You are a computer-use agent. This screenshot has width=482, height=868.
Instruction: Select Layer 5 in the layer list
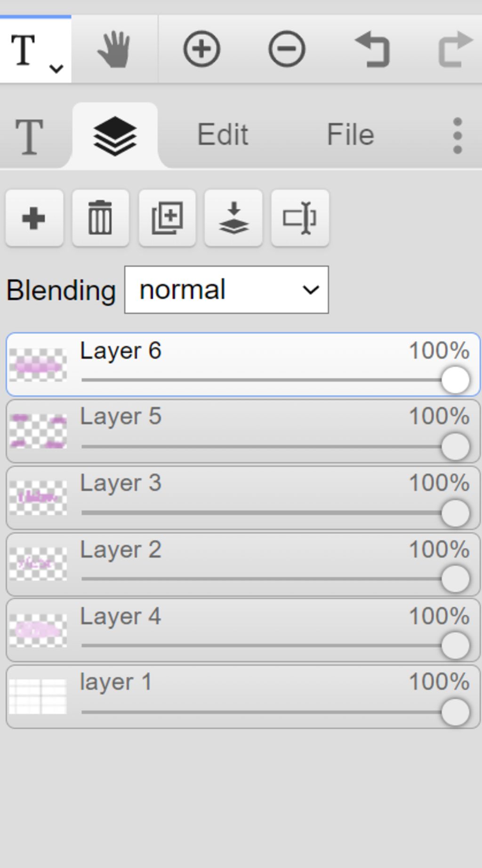[243, 431]
